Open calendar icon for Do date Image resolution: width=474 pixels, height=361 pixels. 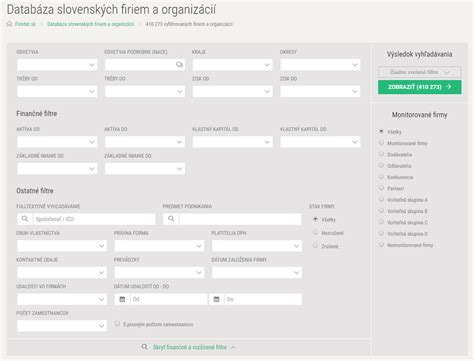[217, 299]
